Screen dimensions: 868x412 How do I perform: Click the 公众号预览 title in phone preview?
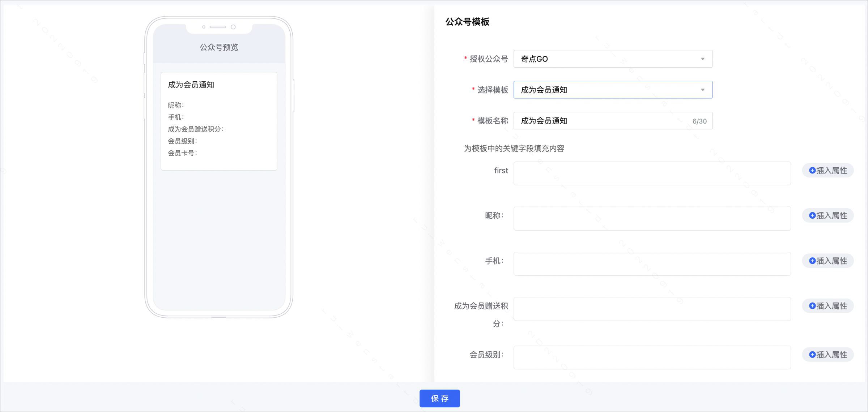click(219, 47)
